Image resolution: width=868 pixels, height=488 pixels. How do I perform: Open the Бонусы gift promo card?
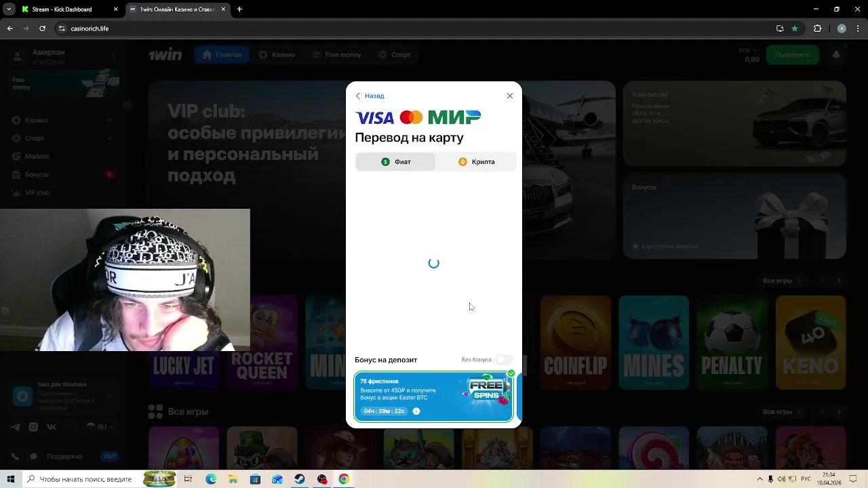tap(734, 216)
